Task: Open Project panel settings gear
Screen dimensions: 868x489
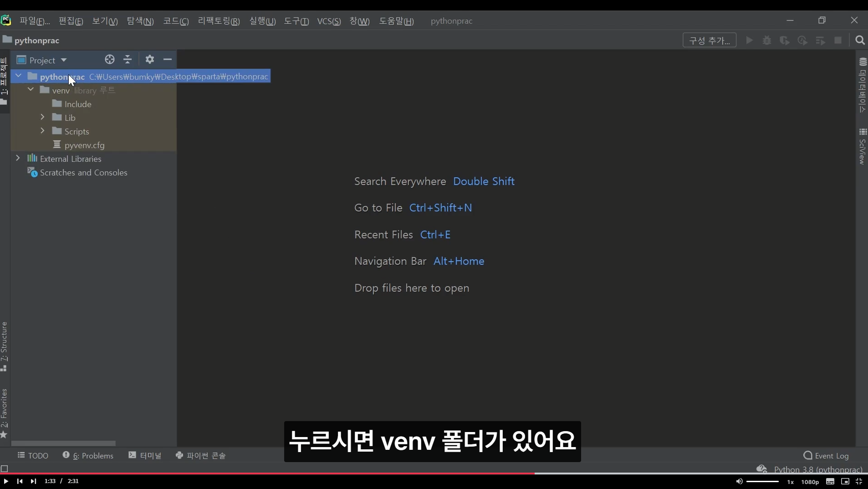Action: 150,59
